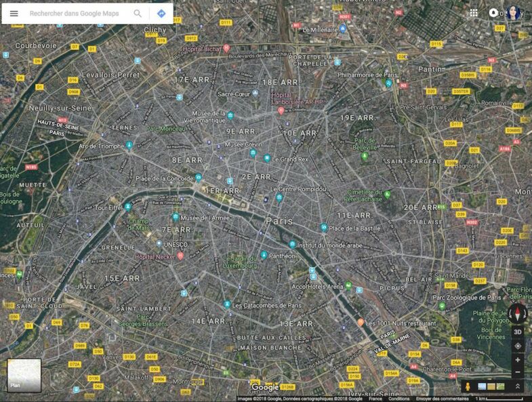The width and height of the screenshot is (532, 402).
Task: Reset orientation with the compass
Action: tap(517, 314)
